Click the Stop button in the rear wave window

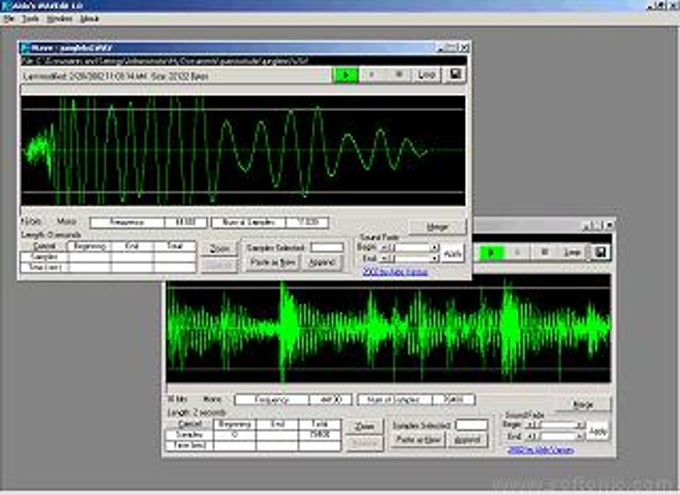pyautogui.click(x=544, y=253)
